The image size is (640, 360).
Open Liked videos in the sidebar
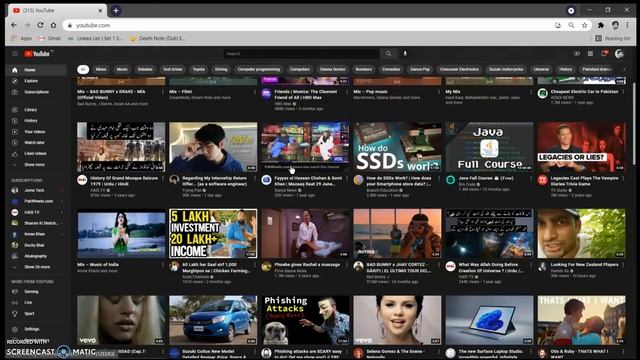[x=36, y=153]
